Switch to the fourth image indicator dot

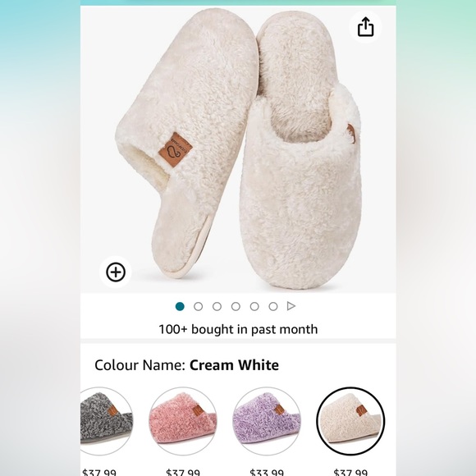pos(236,306)
